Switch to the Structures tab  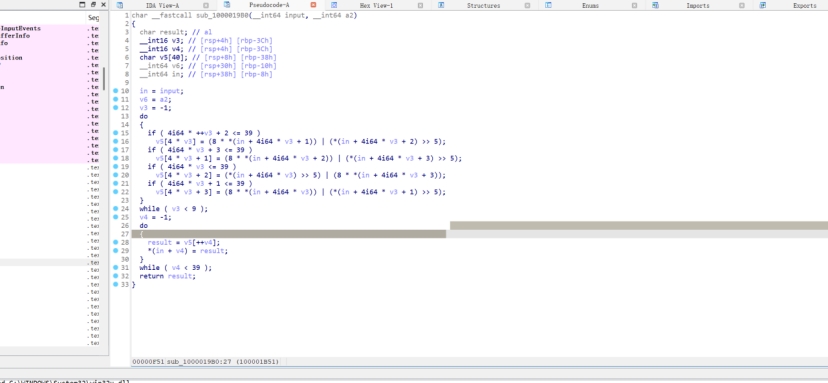coord(483,5)
